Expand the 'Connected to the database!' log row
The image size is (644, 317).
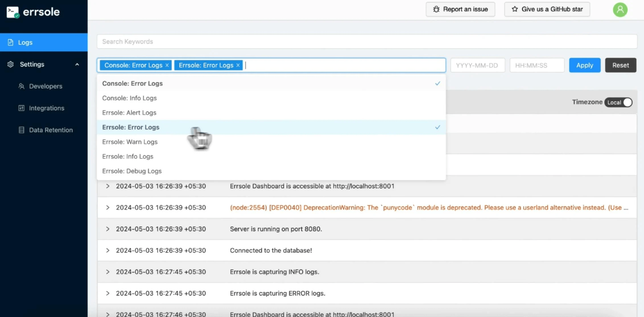pyautogui.click(x=108, y=251)
